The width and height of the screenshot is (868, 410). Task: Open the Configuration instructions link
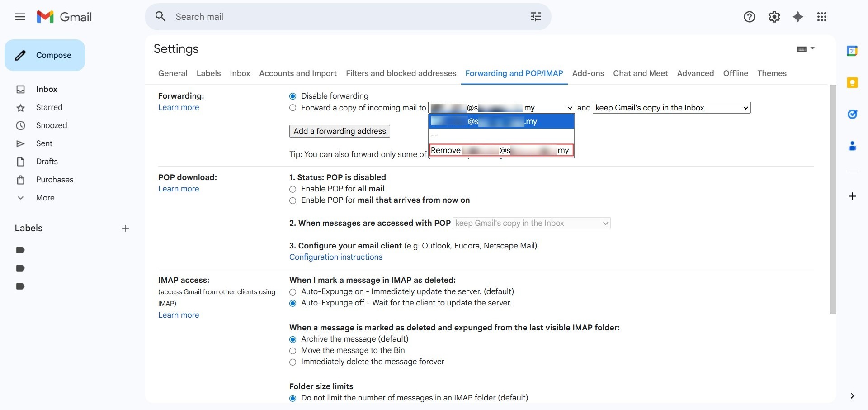click(x=335, y=257)
